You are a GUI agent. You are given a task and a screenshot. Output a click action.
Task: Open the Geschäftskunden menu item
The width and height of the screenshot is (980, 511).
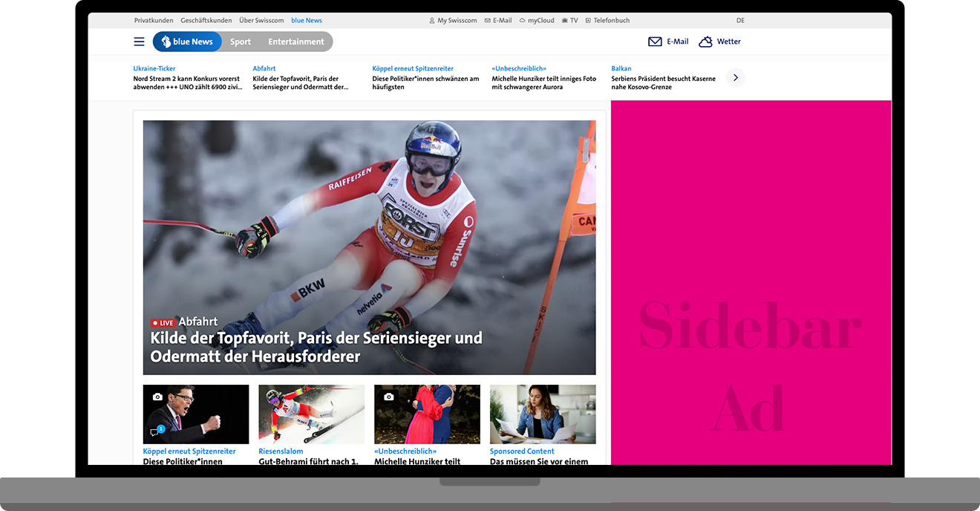tap(206, 20)
